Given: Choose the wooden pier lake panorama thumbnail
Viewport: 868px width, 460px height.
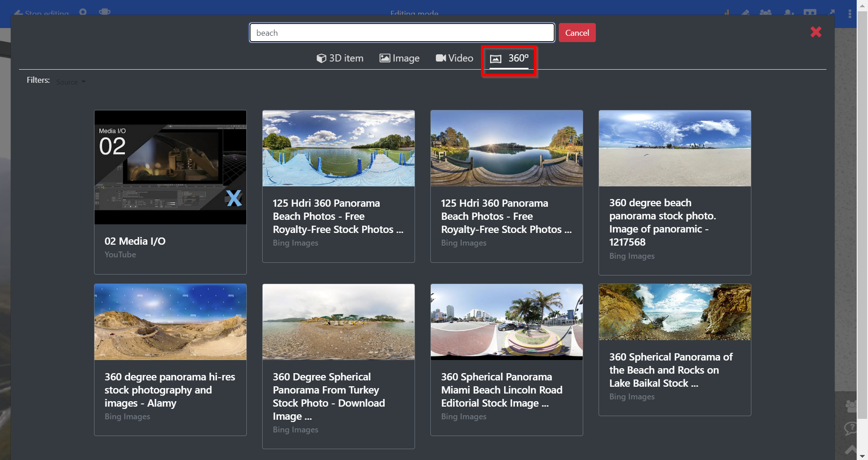Looking at the screenshot, I should 507,148.
